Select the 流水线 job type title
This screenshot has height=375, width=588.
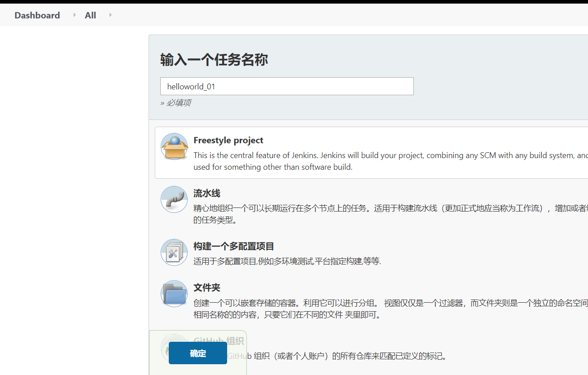point(207,194)
